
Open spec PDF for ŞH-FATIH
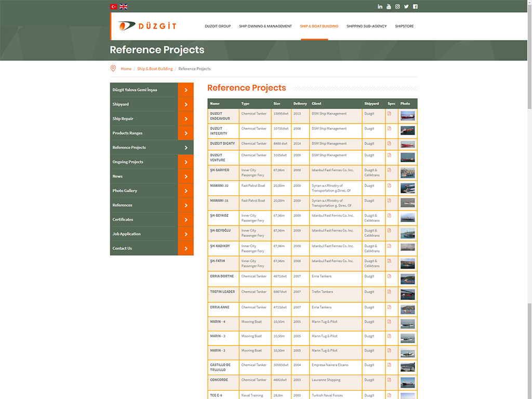point(390,261)
